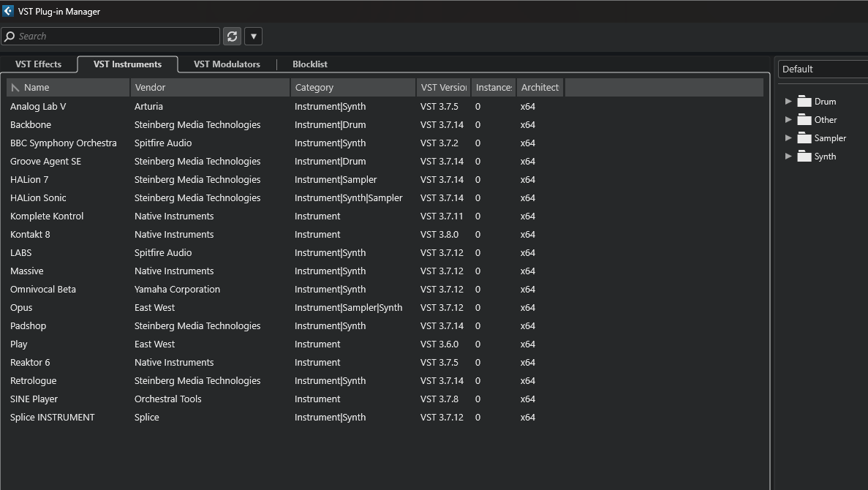Click the magnifier icon in the search box
868x490 pixels.
pos(10,37)
